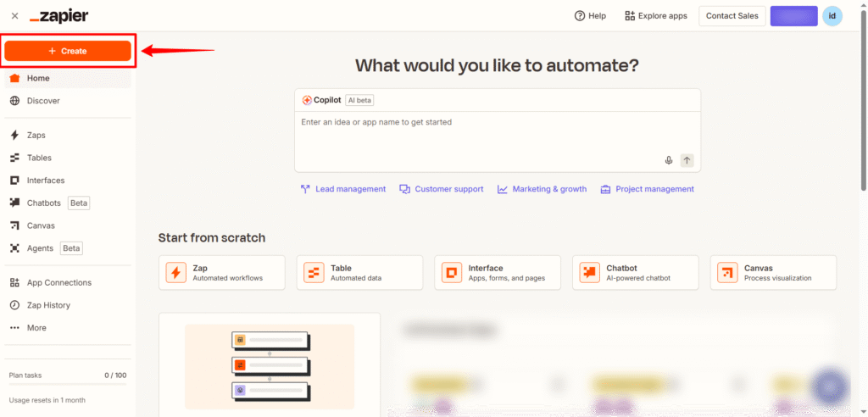
Task: Click the Help question mark icon
Action: pos(580,16)
